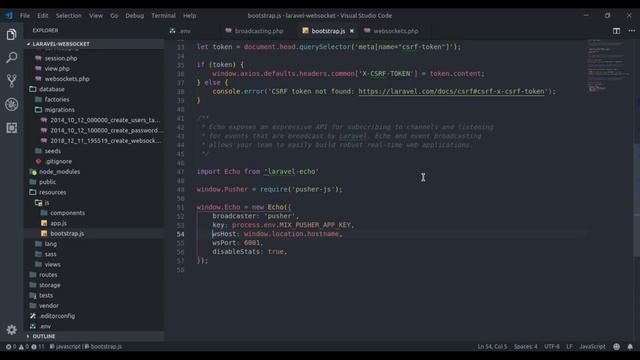Open the Search view in activity bar
Screen dimensions: 640x360
pos(11,58)
